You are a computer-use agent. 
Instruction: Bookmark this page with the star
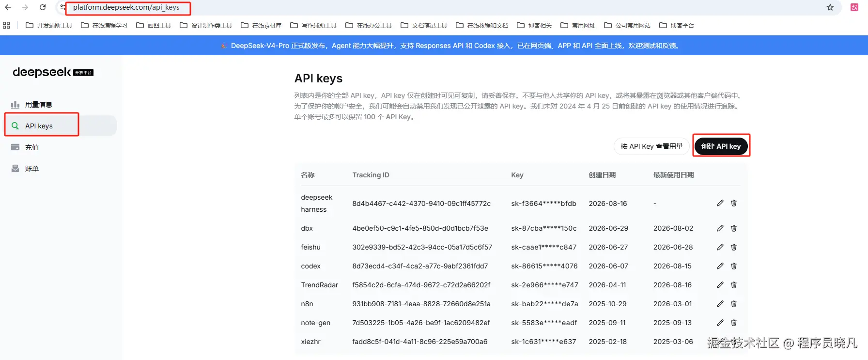pyautogui.click(x=830, y=7)
